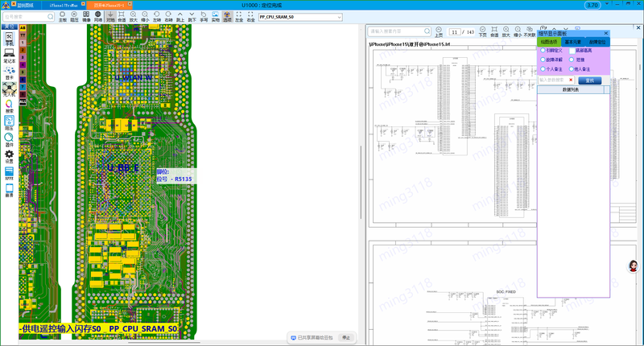Select the 个人备注 radio option

pos(542,70)
